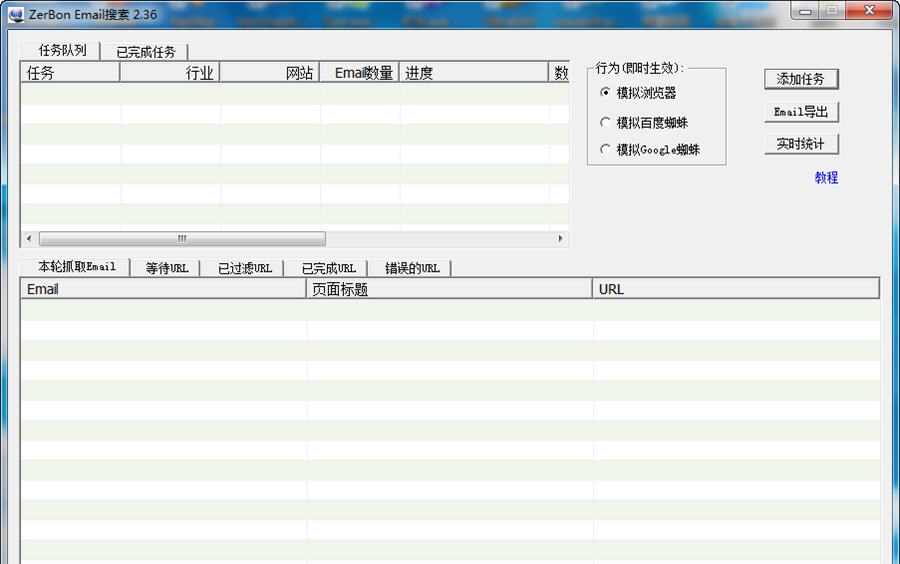Close the ZerBon Email搜索 window
This screenshot has height=564, width=900.
870,10
